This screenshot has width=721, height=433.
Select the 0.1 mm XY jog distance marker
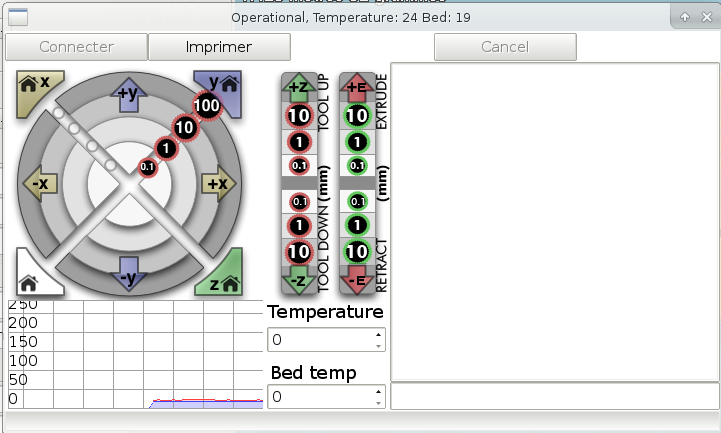[x=147, y=167]
